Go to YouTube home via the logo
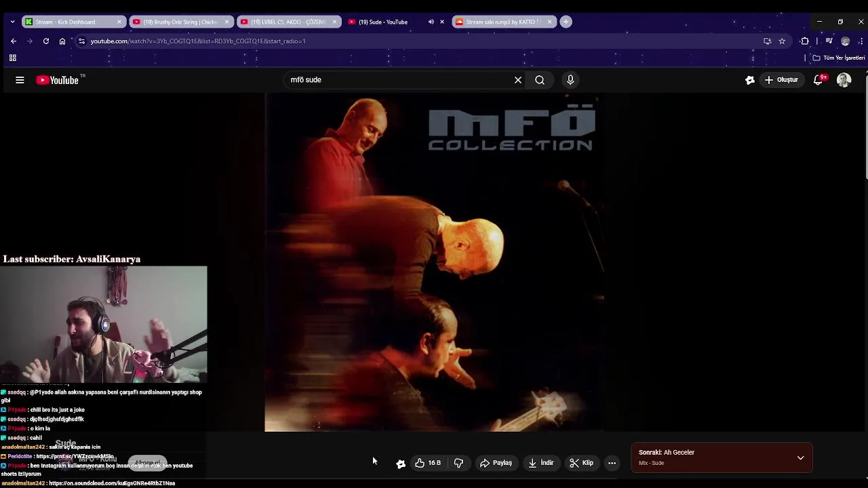Viewport: 868px width, 488px height. pyautogui.click(x=58, y=80)
